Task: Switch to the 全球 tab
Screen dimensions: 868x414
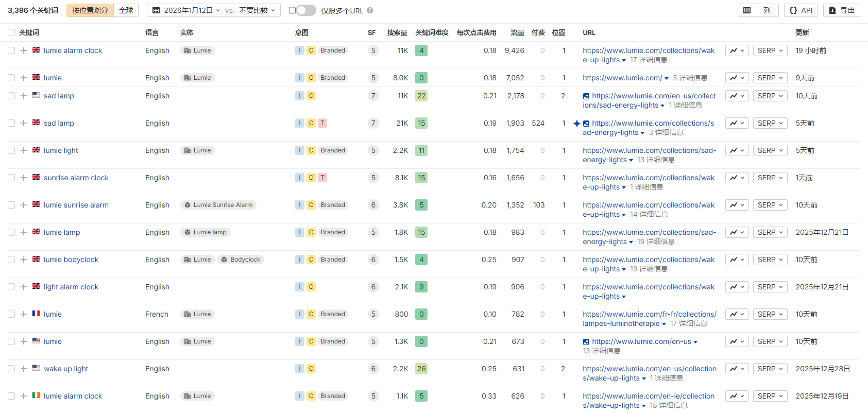Action: [126, 10]
